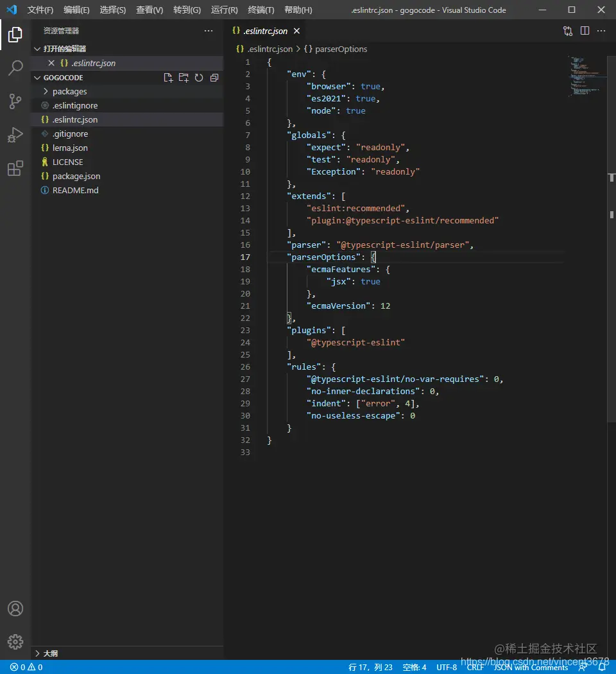Open the Source Control view
This screenshot has width=616, height=674.
point(15,101)
